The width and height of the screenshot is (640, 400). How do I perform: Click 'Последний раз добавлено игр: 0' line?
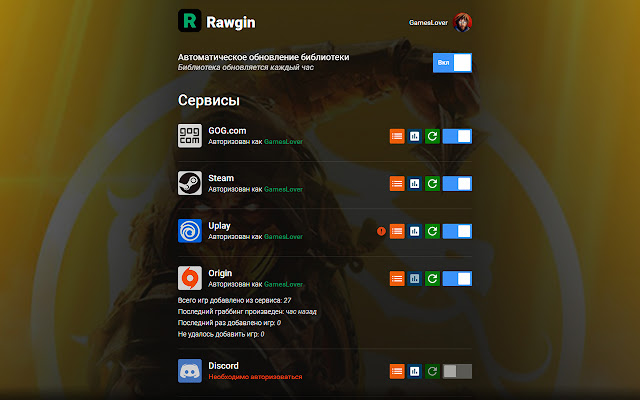pos(229,323)
